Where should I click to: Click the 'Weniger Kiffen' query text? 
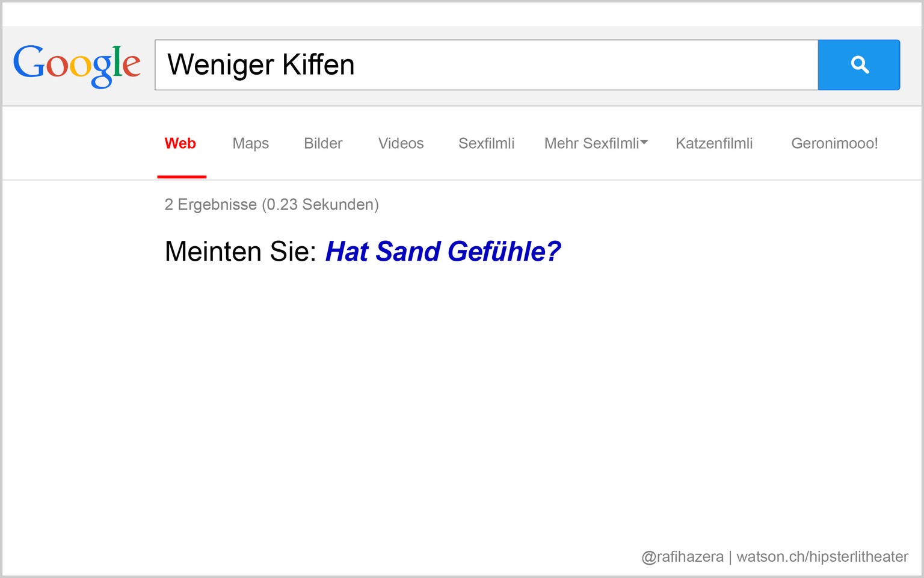261,65
